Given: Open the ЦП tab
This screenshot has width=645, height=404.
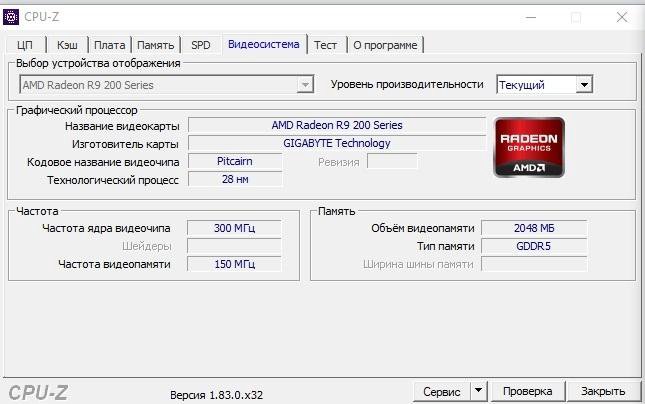Looking at the screenshot, I should coord(26,45).
